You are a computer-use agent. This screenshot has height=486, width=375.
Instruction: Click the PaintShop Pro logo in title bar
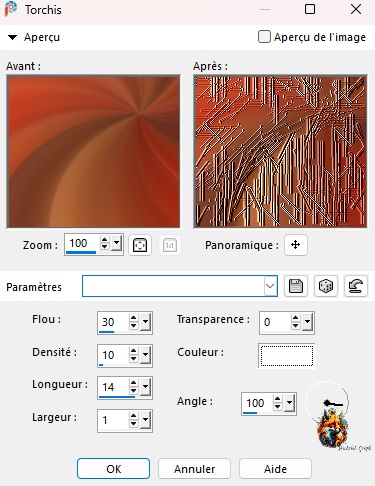click(10, 9)
